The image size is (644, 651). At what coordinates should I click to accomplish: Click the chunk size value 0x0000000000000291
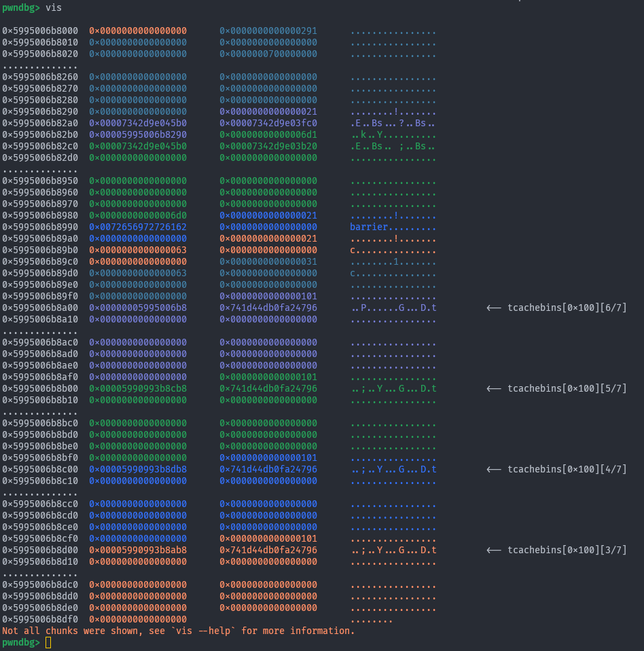coord(268,31)
